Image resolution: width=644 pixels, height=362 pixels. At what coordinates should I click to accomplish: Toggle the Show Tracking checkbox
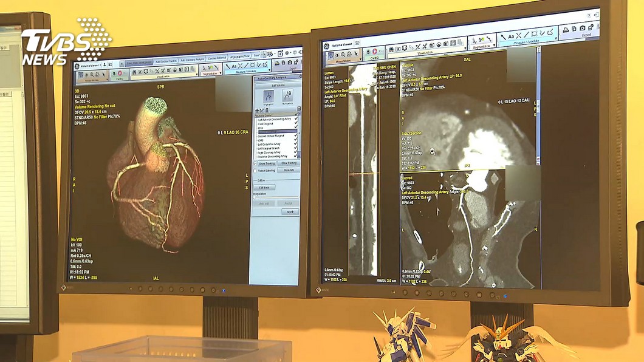click(255, 163)
